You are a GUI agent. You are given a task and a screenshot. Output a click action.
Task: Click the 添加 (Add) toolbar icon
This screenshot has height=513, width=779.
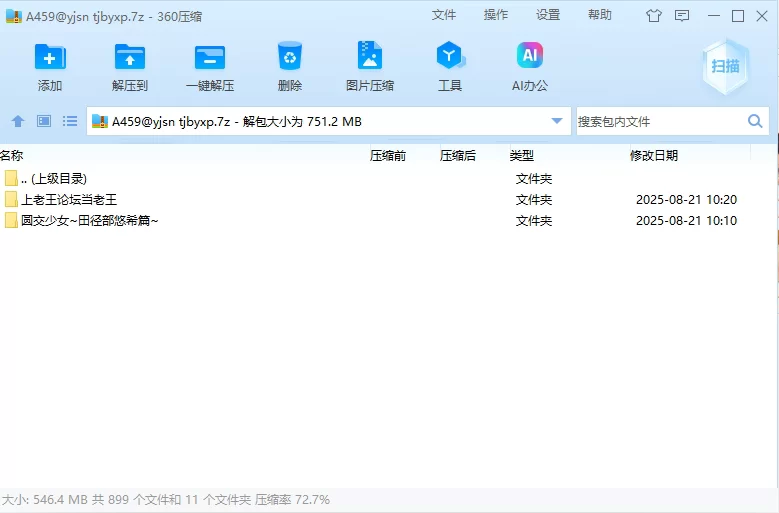tap(50, 57)
